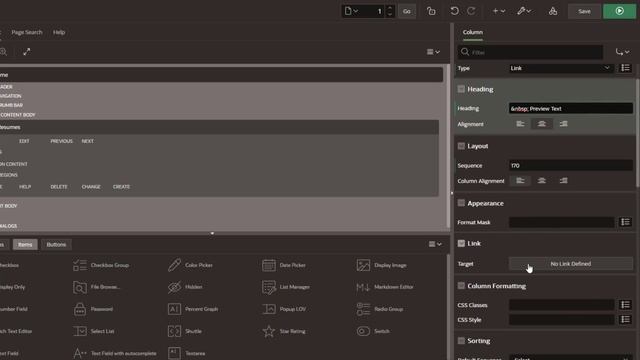Select the Column tab in property editor
Viewport: 640px width, 360px height.
(x=473, y=32)
